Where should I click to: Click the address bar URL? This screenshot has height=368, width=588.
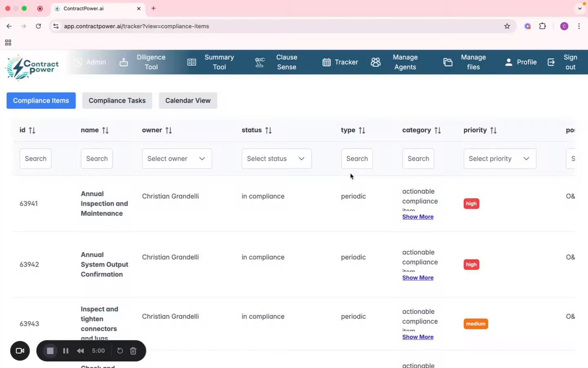point(136,26)
